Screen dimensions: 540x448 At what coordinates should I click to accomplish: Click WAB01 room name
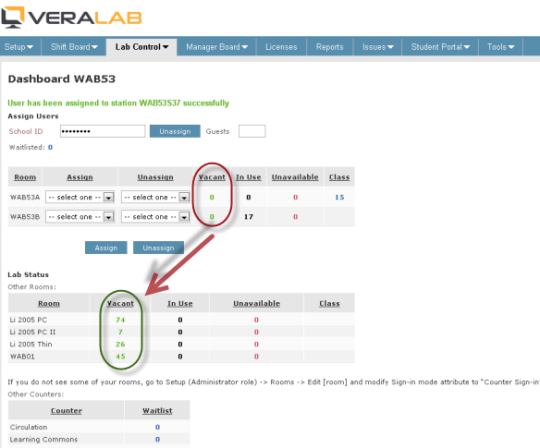(22, 356)
